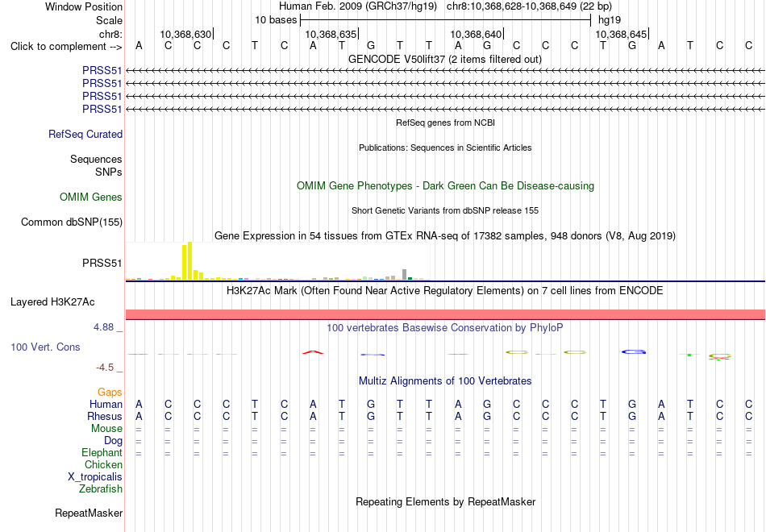Click the SNPs track label
Image resolution: width=766 pixels, height=532 pixels.
click(x=109, y=172)
